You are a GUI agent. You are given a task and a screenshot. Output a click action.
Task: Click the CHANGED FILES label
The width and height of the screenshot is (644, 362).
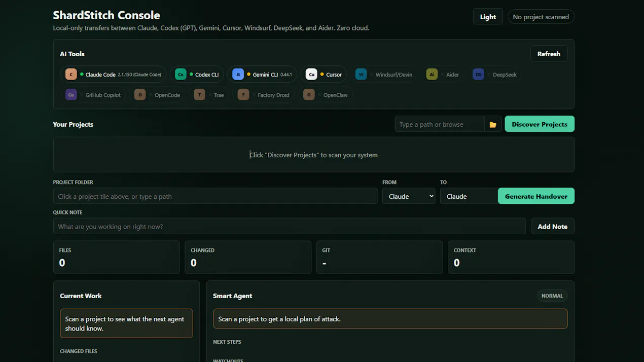pos(79,351)
